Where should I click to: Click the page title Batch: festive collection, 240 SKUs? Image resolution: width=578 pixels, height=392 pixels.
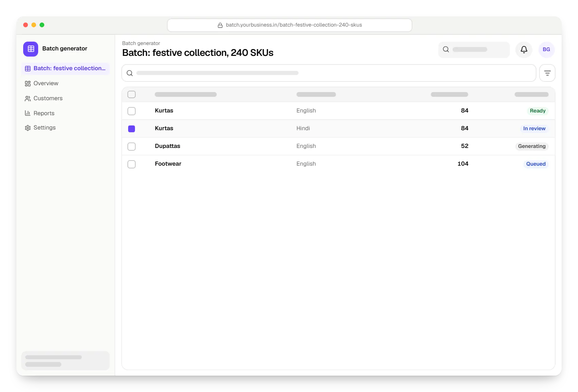198,53
